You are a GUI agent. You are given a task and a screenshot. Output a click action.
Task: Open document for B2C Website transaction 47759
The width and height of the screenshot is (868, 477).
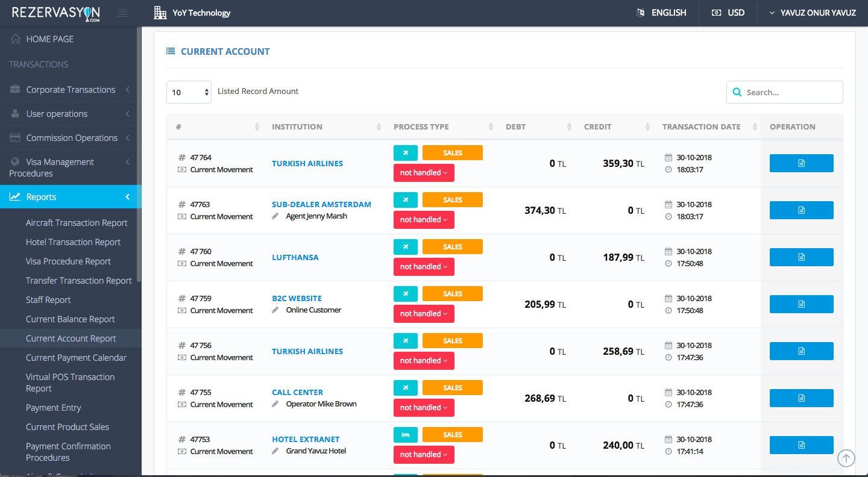[x=802, y=304]
